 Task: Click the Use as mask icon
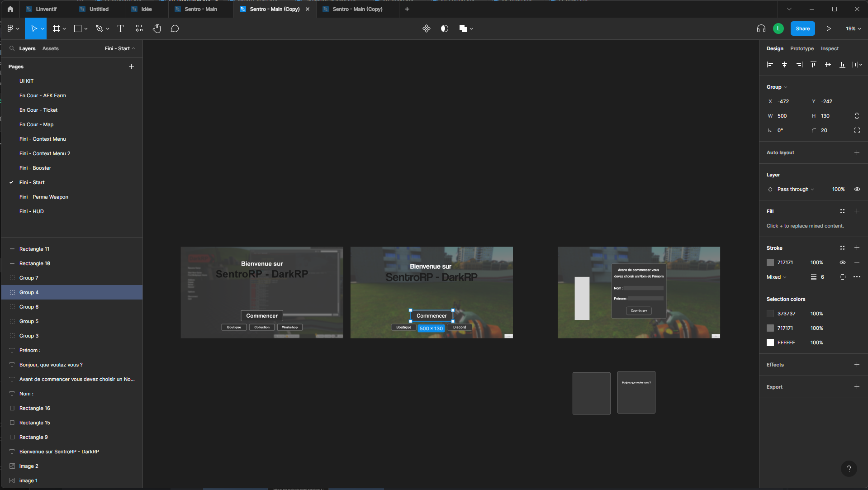point(445,29)
